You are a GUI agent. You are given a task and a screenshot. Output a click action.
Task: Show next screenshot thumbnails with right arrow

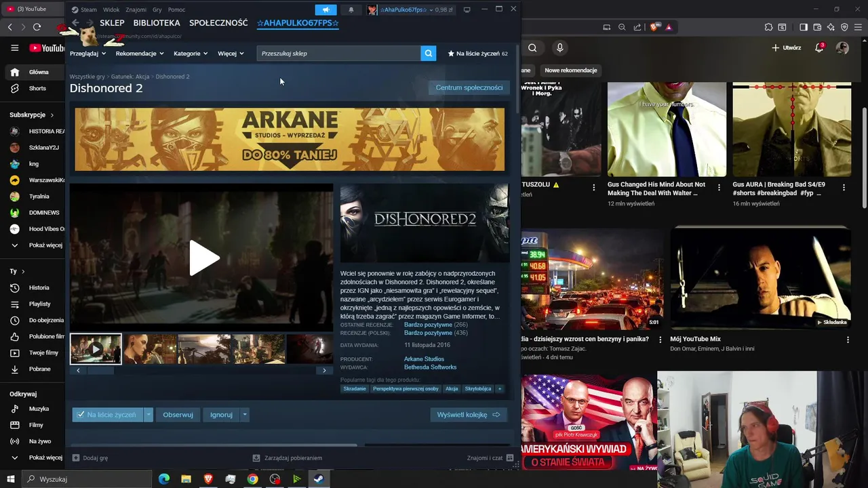[x=324, y=370]
